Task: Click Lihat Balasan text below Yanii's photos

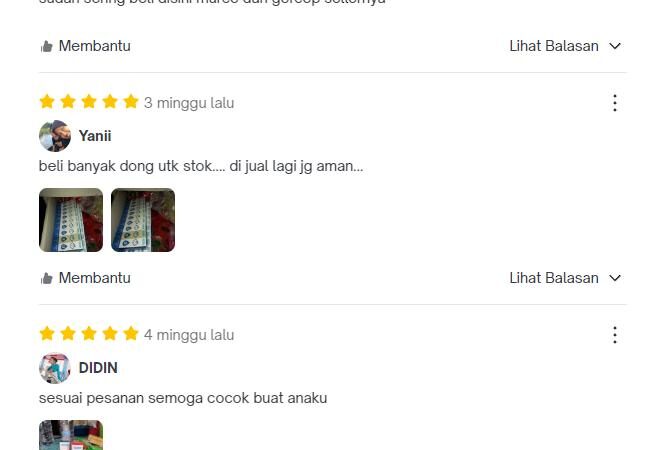Action: click(x=554, y=278)
